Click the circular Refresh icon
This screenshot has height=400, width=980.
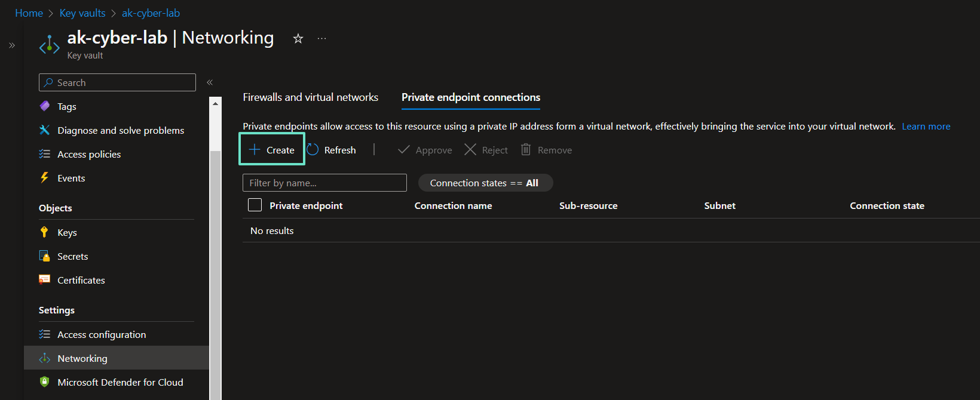click(313, 150)
